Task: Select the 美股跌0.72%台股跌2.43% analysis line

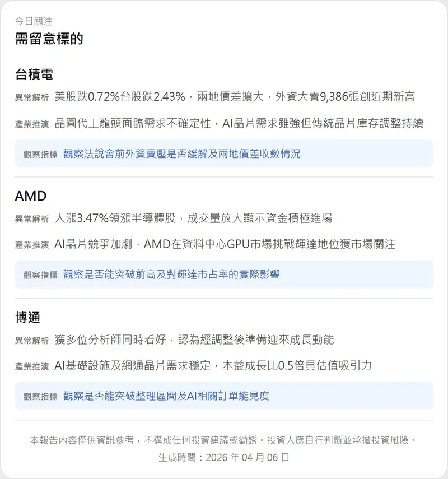Action: pos(235,97)
